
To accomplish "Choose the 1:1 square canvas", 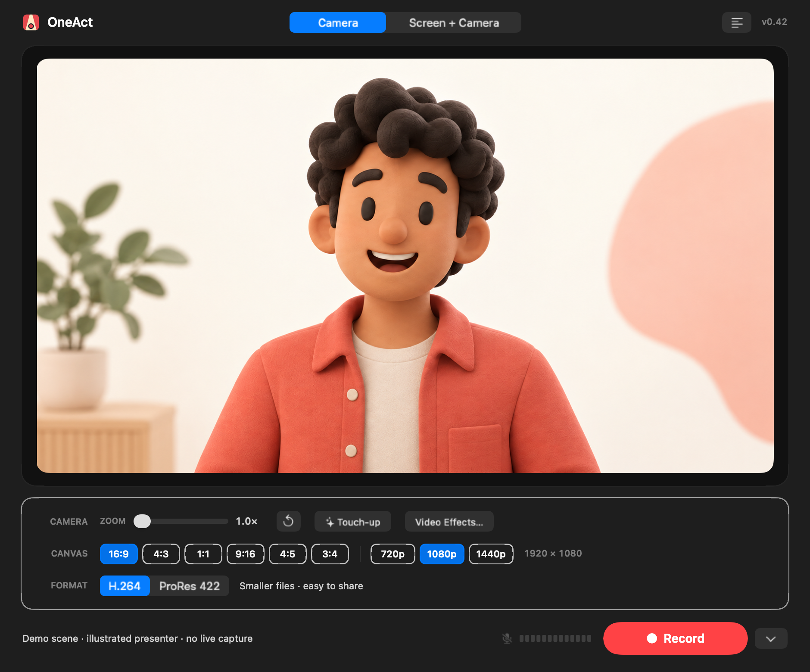I will click(203, 554).
